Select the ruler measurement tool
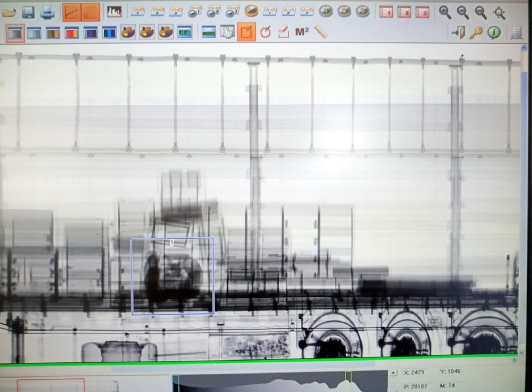 [321, 31]
